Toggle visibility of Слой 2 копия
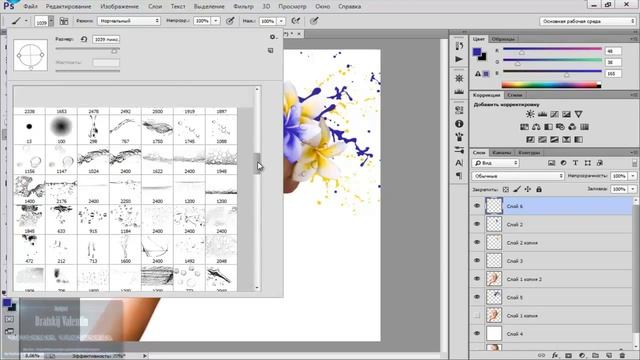Viewport: 640px width, 360px height. [477, 242]
